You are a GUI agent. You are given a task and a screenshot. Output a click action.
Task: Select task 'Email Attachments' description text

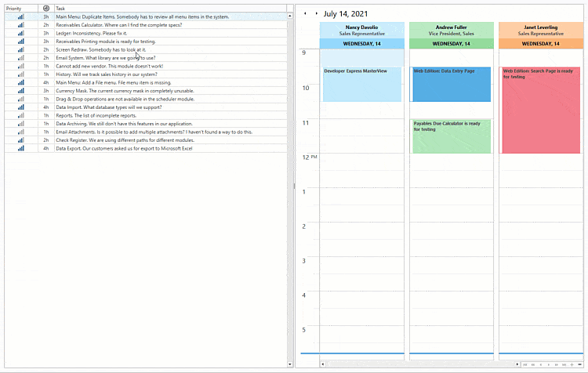click(x=154, y=132)
